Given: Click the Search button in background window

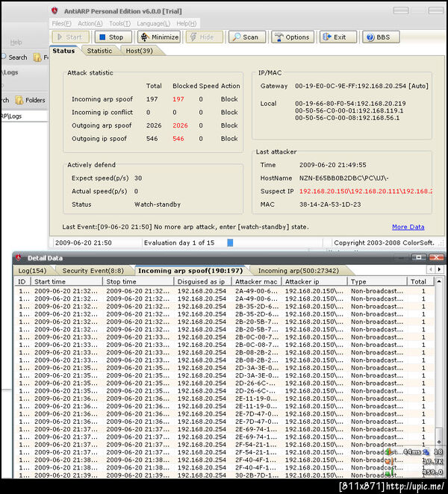Looking at the screenshot, I should (x=15, y=57).
